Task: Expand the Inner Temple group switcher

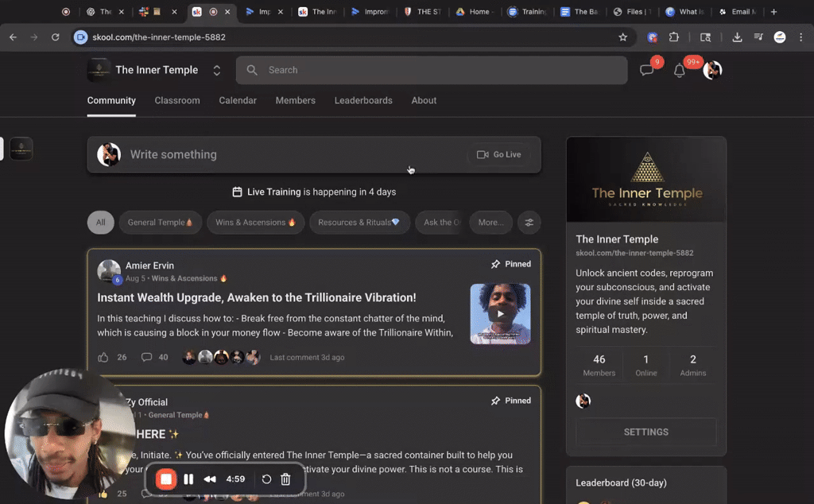Action: [217, 70]
